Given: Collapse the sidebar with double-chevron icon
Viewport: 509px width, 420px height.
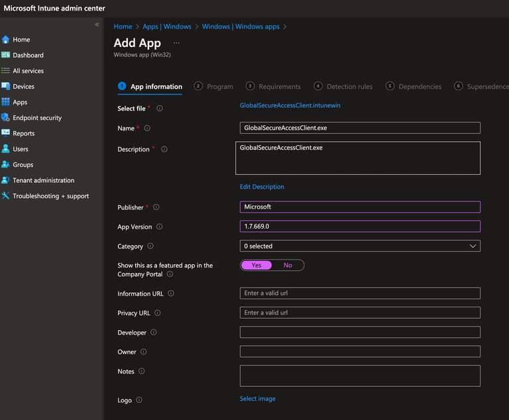Looking at the screenshot, I should point(97,25).
